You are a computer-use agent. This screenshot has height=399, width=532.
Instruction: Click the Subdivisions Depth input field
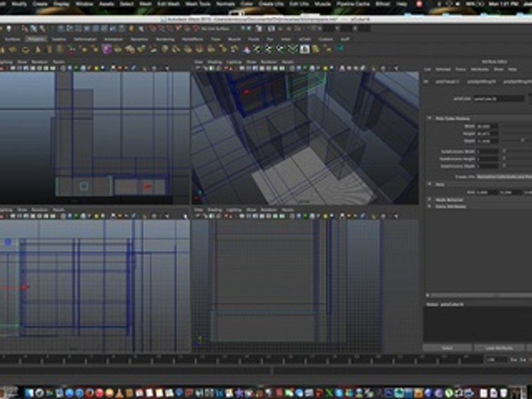pos(487,166)
